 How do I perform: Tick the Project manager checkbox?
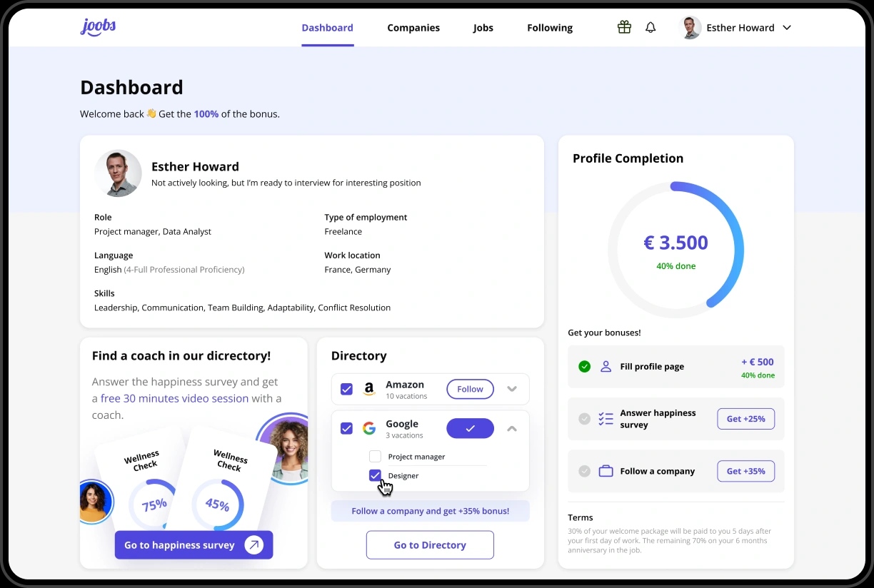tap(375, 457)
